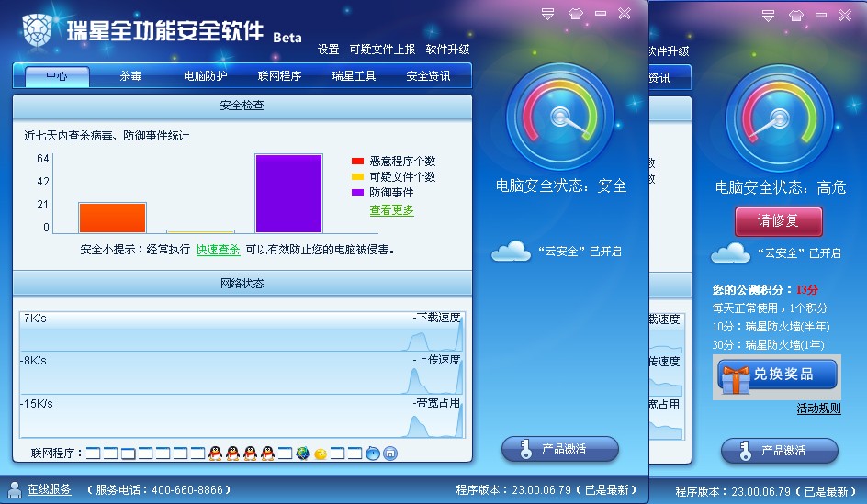Click the 查看更多 link
867x504 pixels.
click(x=391, y=210)
